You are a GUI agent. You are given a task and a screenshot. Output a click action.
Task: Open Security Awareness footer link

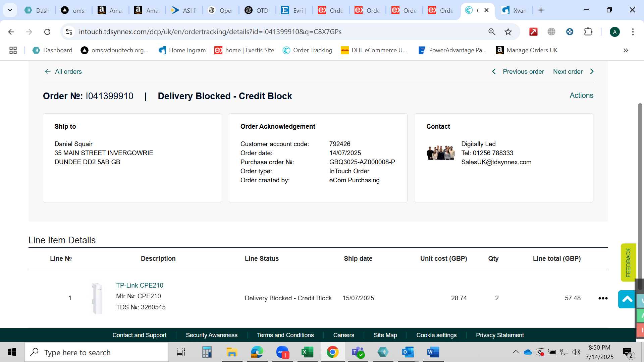(x=212, y=335)
